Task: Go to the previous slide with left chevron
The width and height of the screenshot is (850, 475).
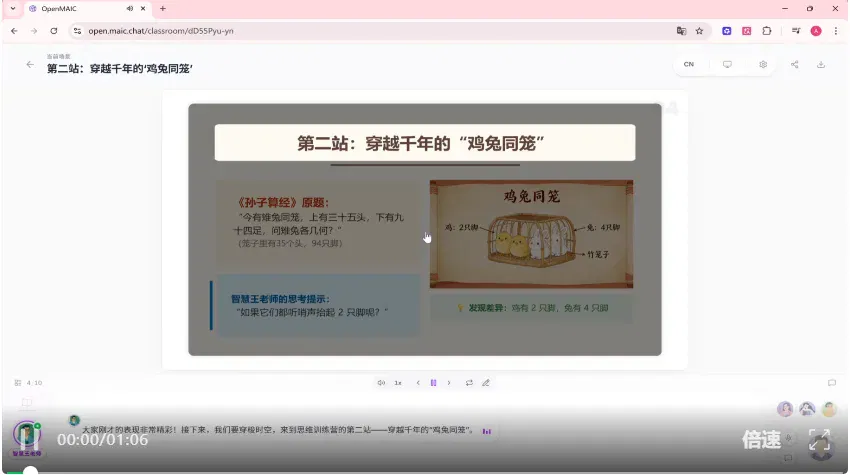Action: tap(418, 383)
